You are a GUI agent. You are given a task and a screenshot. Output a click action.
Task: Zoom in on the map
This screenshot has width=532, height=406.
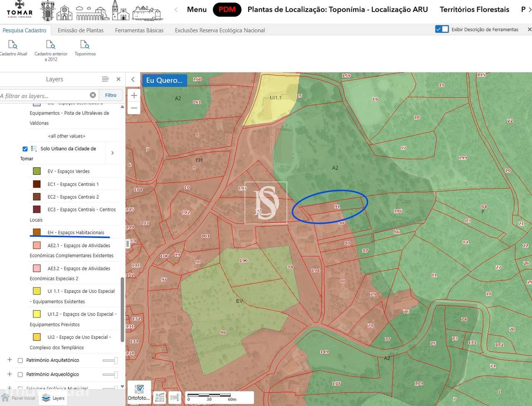click(134, 95)
